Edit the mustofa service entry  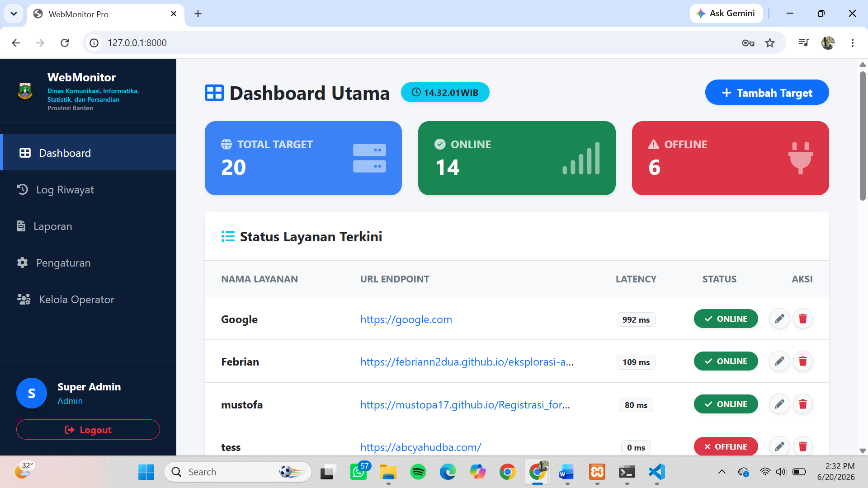coord(779,404)
